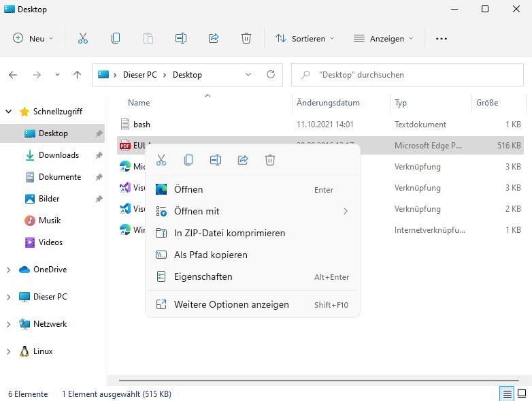The width and height of the screenshot is (532, 401).
Task: Click the Copy icon in the top toolbar
Action: click(x=116, y=38)
